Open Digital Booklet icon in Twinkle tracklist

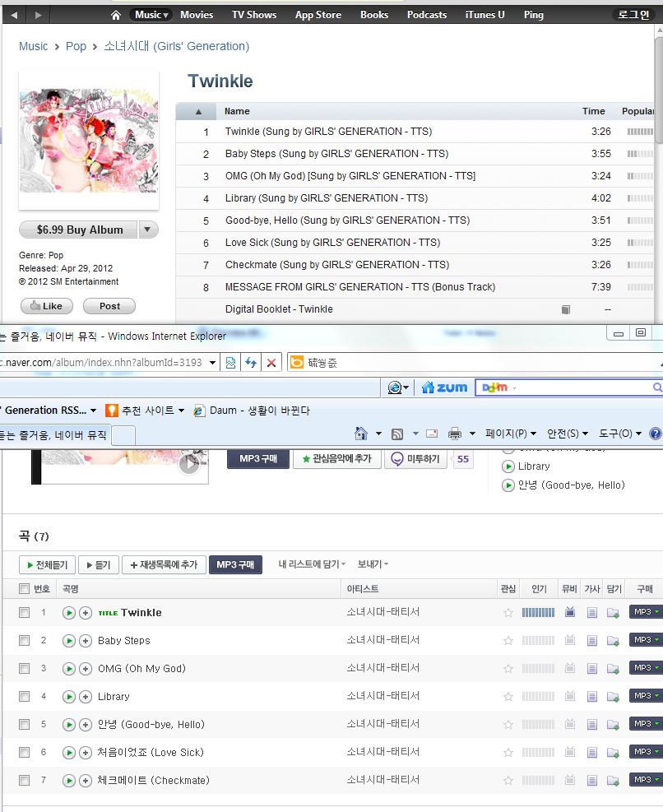point(566,309)
